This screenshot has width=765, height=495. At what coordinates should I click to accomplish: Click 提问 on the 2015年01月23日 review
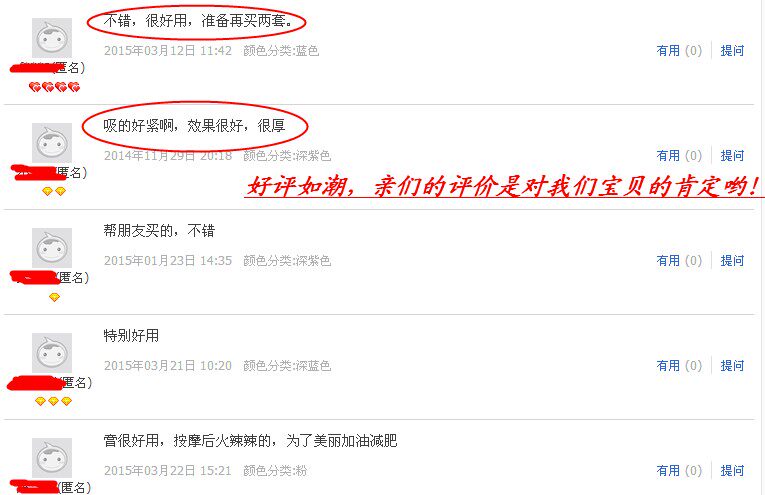pyautogui.click(x=732, y=261)
